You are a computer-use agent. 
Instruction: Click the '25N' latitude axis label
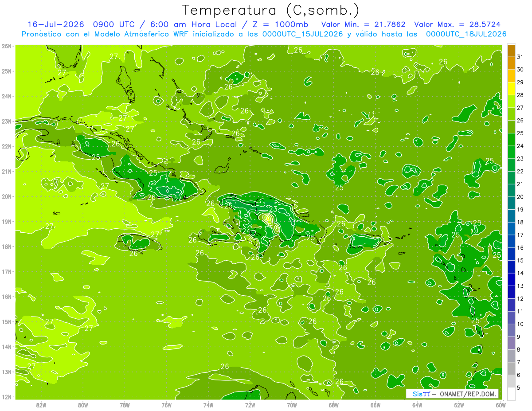click(6, 71)
